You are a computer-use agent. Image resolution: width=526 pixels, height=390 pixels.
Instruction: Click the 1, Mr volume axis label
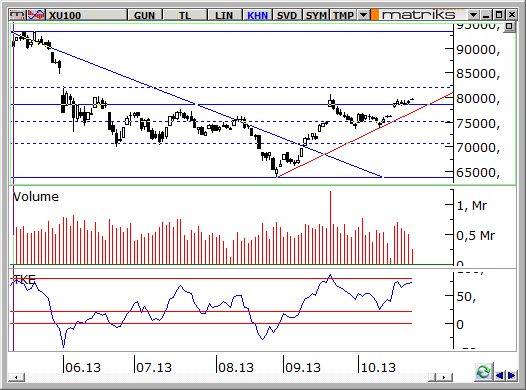coord(472,205)
